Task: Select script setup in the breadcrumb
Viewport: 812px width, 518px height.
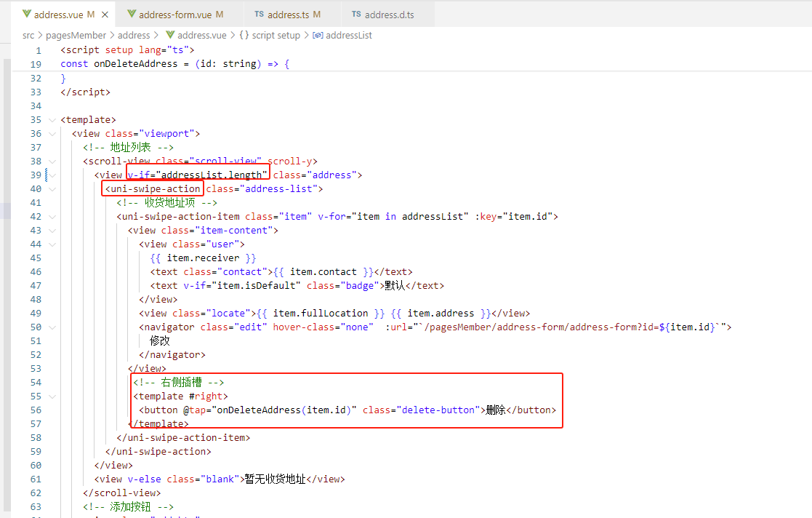Action: (276, 35)
